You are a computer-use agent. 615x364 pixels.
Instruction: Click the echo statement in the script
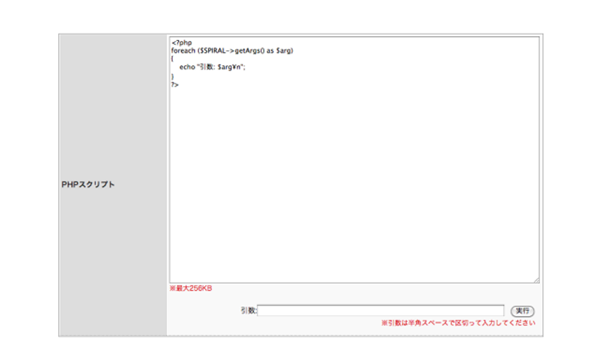(213, 67)
